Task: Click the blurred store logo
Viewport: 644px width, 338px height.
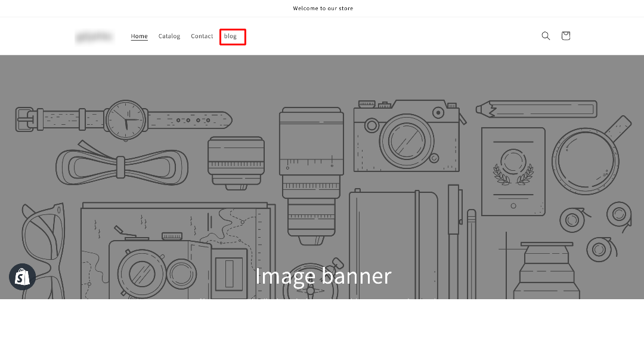Action: pyautogui.click(x=94, y=36)
